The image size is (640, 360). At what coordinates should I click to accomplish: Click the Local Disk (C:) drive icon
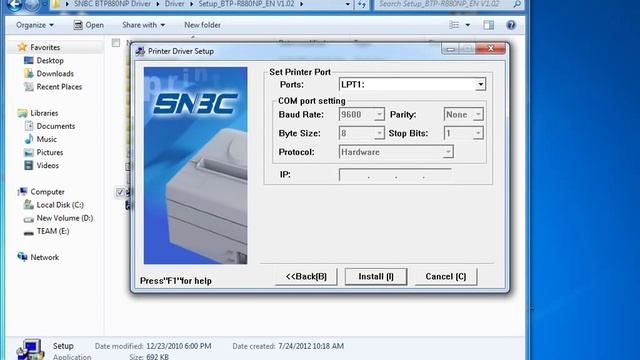click(29, 205)
